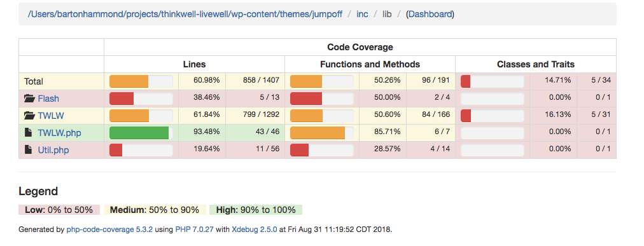The width and height of the screenshot is (644, 246).
Task: Click the 4 / 14 Util.php functions count
Action: click(440, 149)
